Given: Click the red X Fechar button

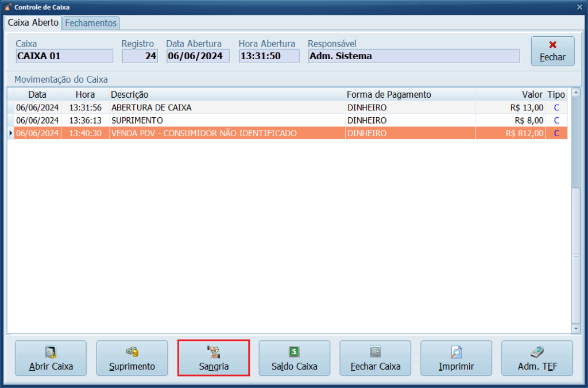Looking at the screenshot, I should (x=552, y=51).
